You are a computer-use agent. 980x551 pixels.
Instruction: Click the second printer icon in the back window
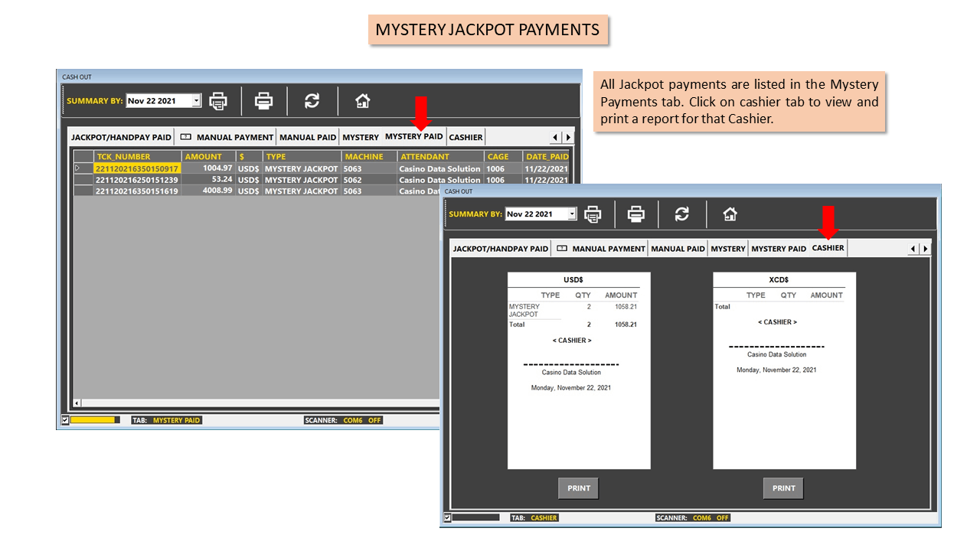[263, 100]
